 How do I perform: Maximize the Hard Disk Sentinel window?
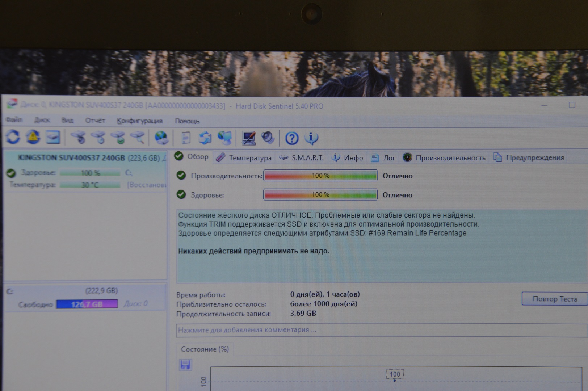click(x=572, y=105)
